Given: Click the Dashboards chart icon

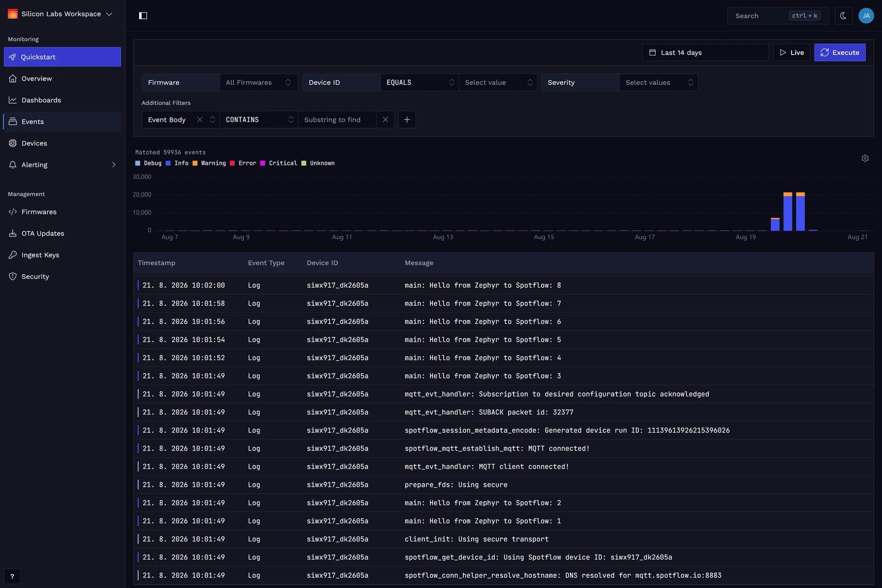Looking at the screenshot, I should tap(12, 100).
